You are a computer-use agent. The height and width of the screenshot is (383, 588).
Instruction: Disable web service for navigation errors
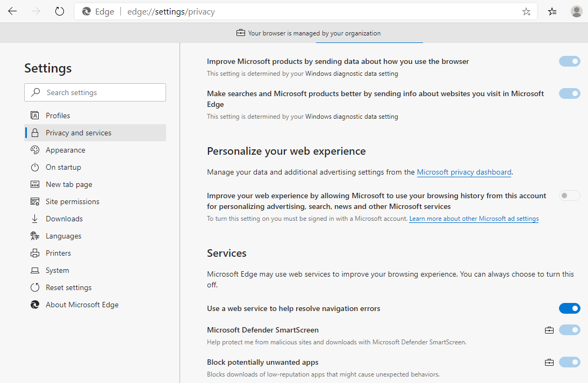tap(570, 308)
